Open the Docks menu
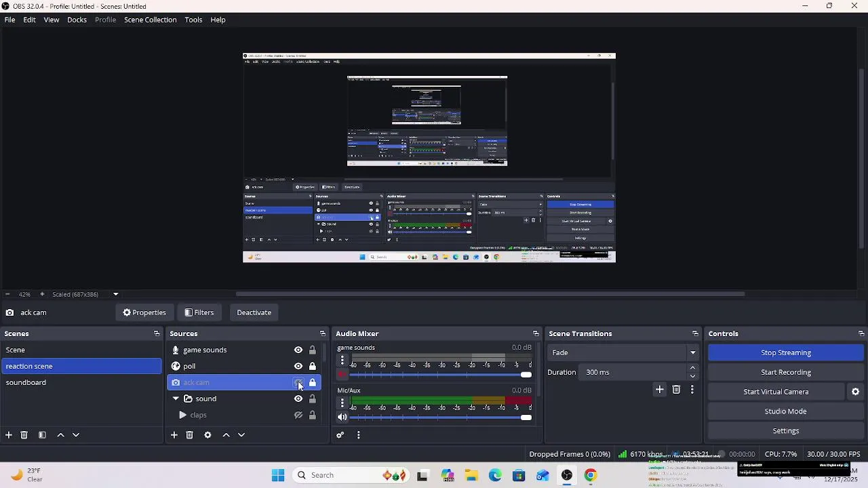Image resolution: width=868 pixels, height=488 pixels. tap(77, 20)
